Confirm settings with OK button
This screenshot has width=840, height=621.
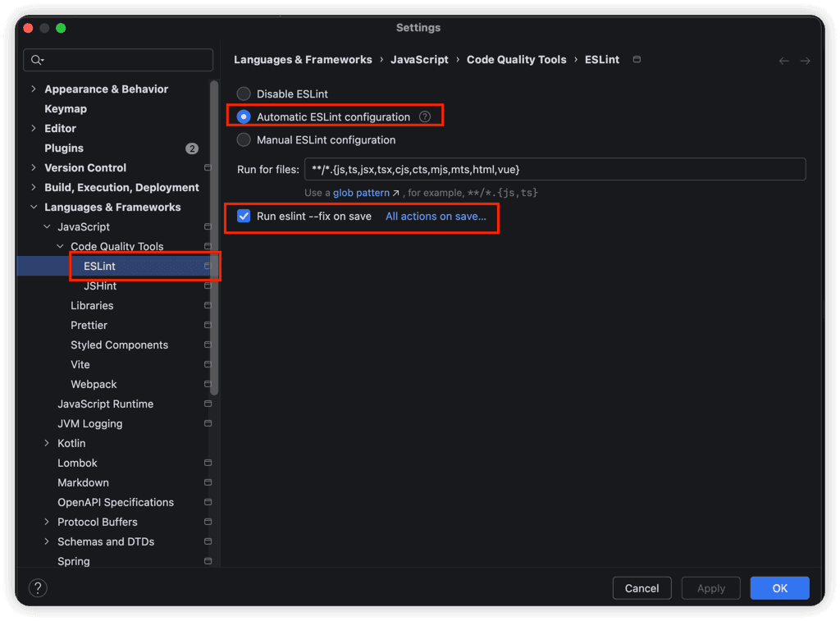pyautogui.click(x=779, y=588)
